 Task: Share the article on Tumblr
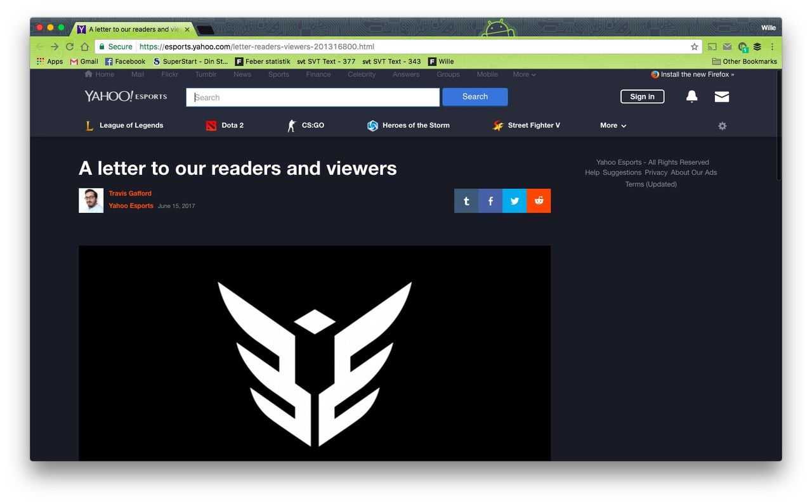point(466,201)
